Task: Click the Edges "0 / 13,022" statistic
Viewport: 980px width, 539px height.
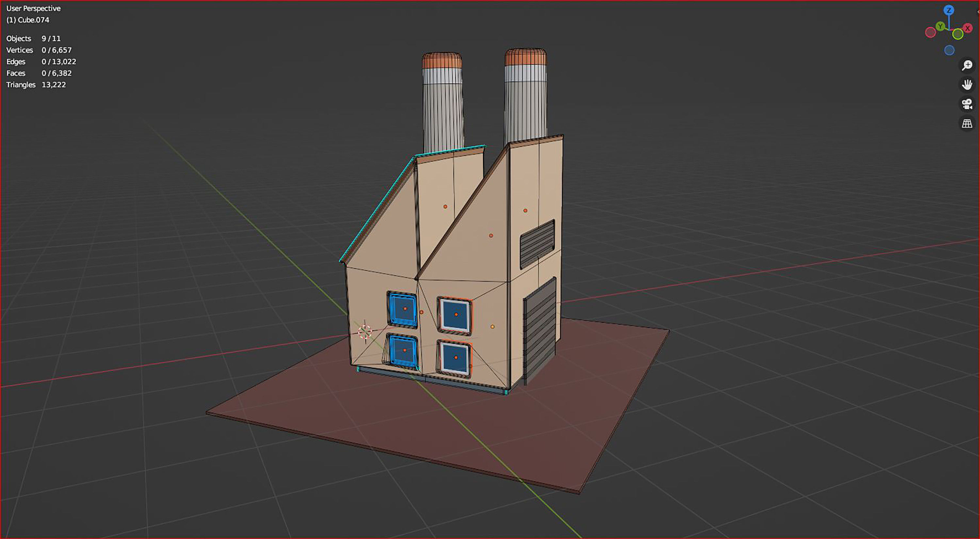Action: coord(59,62)
